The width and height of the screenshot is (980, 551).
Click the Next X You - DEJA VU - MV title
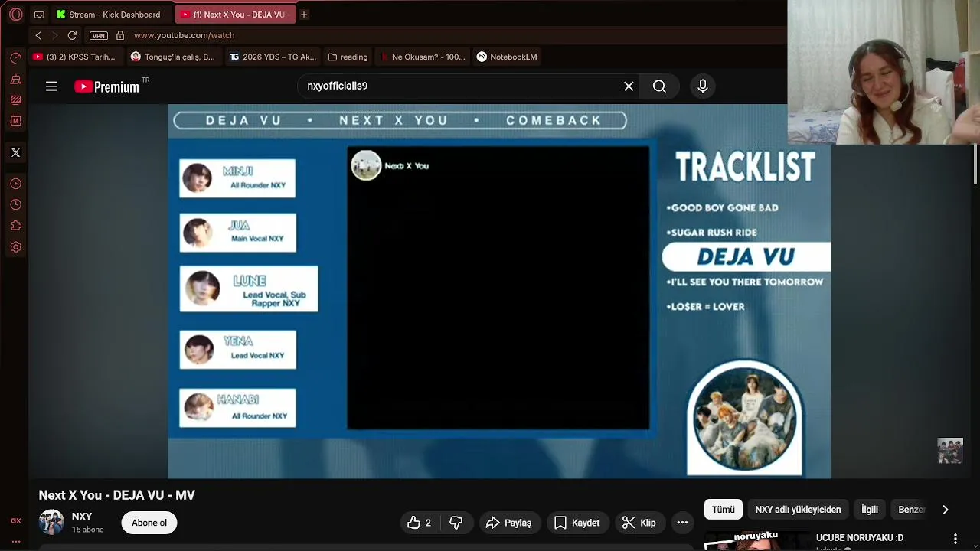[x=117, y=495]
